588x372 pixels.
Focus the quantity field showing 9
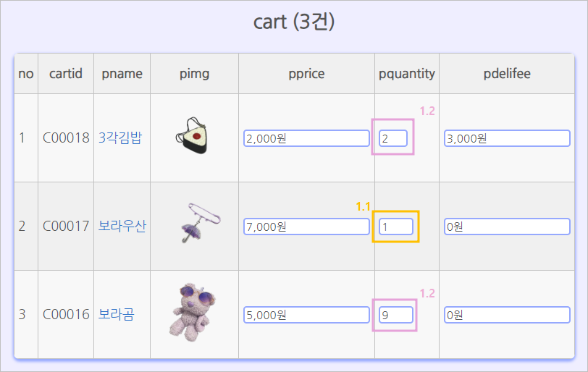click(396, 315)
